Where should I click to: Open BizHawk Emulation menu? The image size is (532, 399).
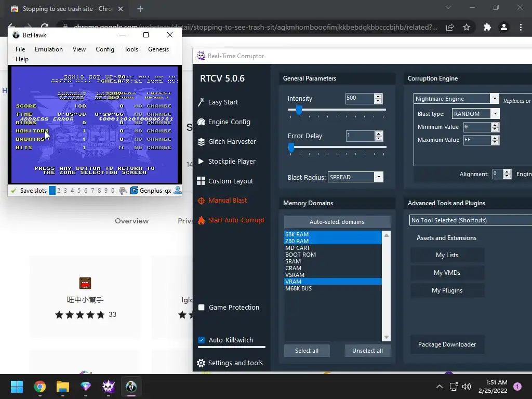tap(48, 49)
